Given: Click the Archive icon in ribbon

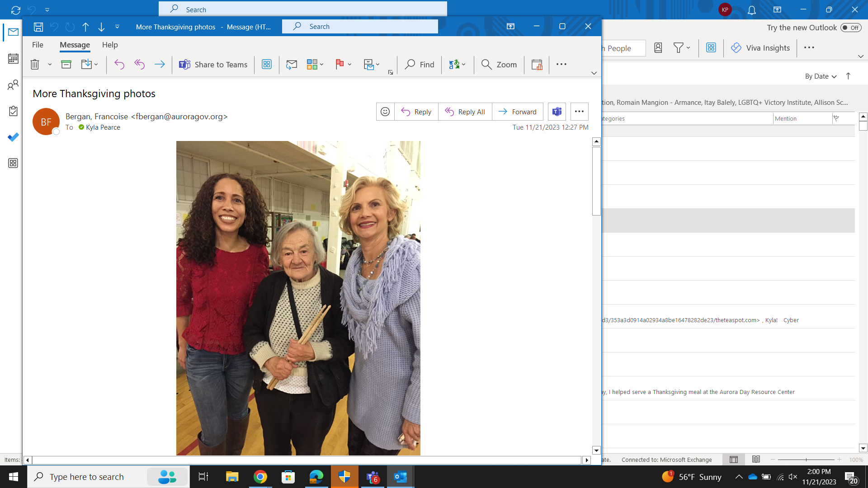Looking at the screenshot, I should [66, 65].
